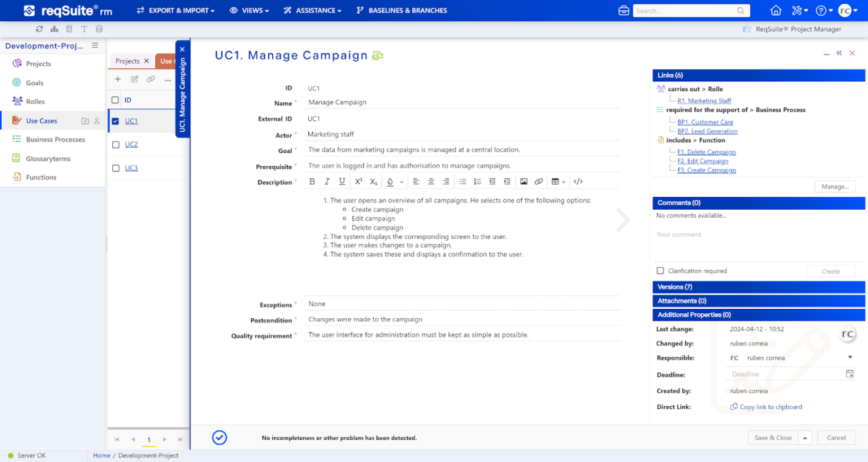
Task: Select the UC3 row checkbox
Action: [115, 168]
